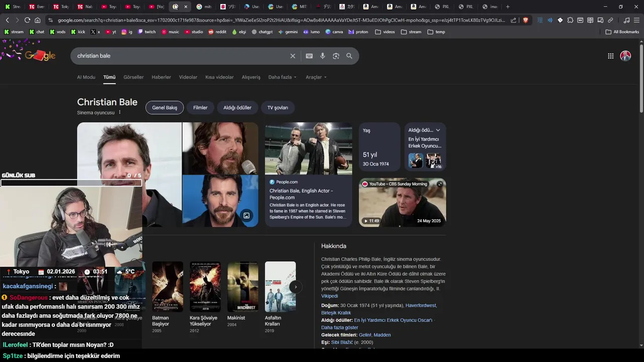
Task: Expand the Aldığı ödüller card chevron
Action: click(x=438, y=130)
